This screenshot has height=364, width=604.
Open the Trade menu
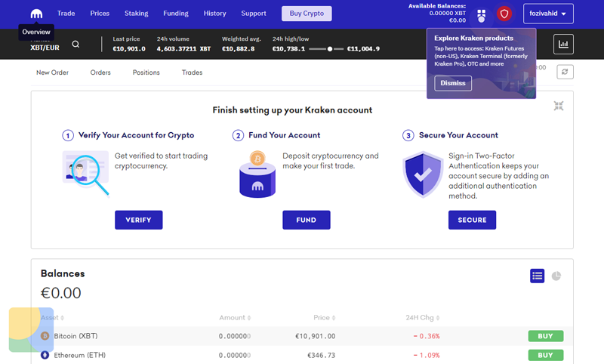click(66, 14)
